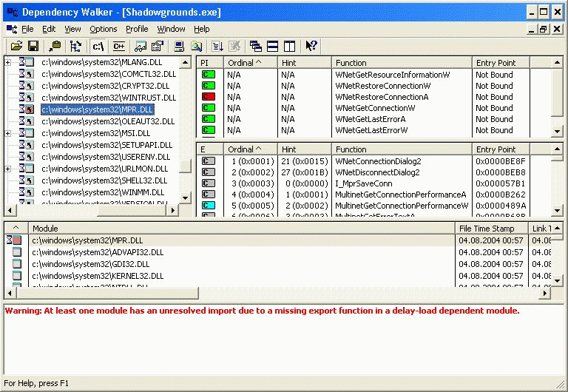Click I_MprSaveConn export function
The image size is (568, 392).
(364, 183)
